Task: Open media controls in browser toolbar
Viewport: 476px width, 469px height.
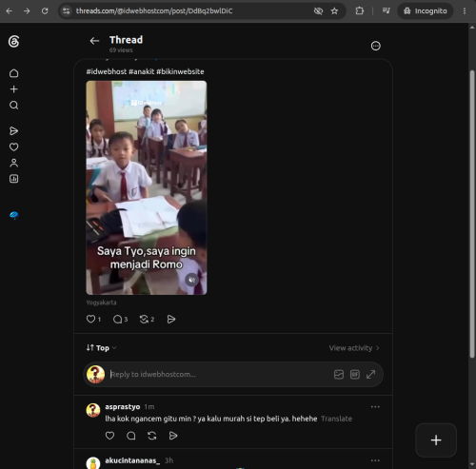Action: tap(386, 11)
